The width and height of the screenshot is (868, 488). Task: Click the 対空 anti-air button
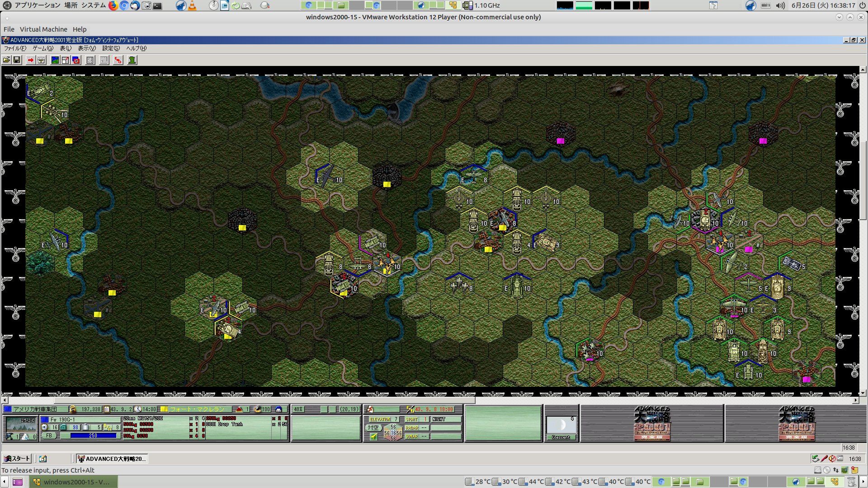[x=373, y=427]
